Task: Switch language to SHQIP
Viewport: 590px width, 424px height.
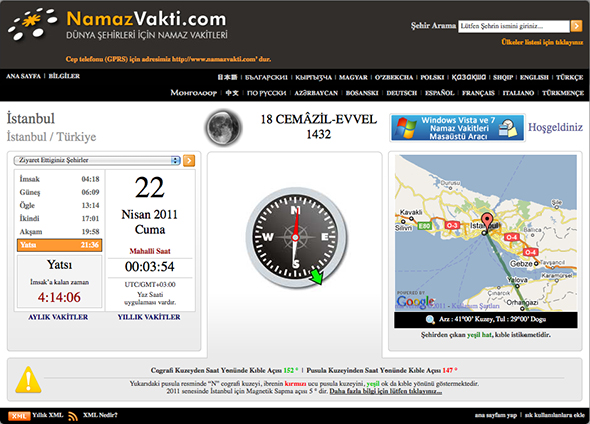Action: pyautogui.click(x=503, y=77)
